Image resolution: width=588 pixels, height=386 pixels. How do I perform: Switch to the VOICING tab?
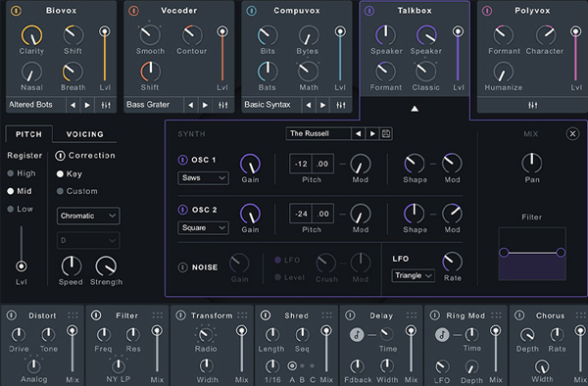click(84, 134)
